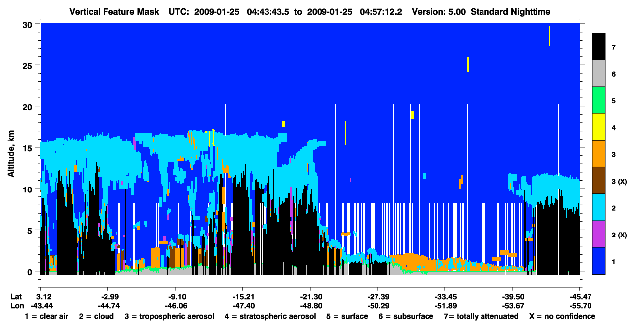Click longitude value -46.06
This screenshot has width=644, height=330.
click(175, 306)
